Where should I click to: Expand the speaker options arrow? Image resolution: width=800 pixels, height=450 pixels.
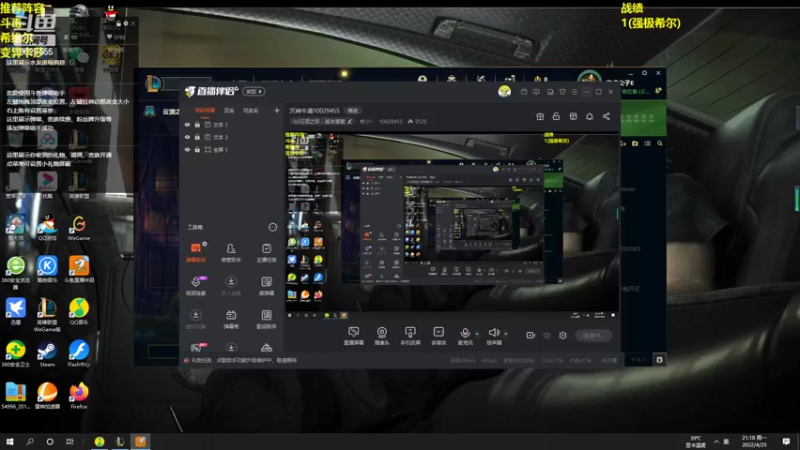(506, 334)
